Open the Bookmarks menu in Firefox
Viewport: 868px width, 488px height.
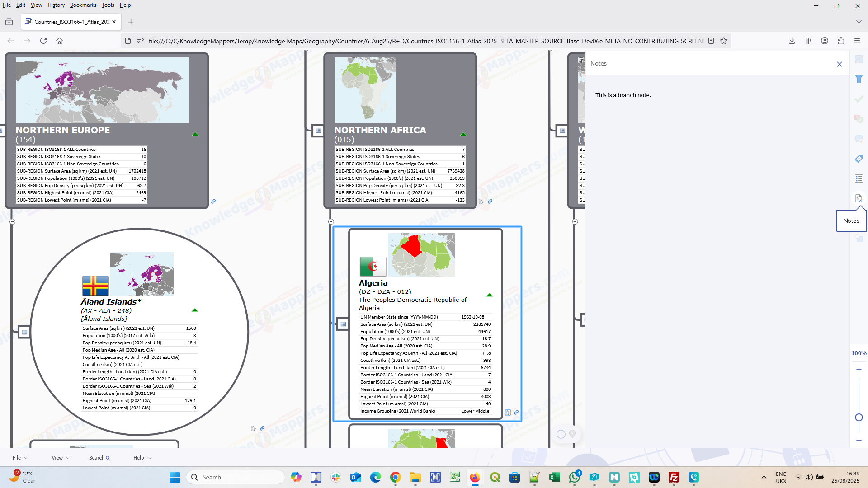click(x=83, y=5)
